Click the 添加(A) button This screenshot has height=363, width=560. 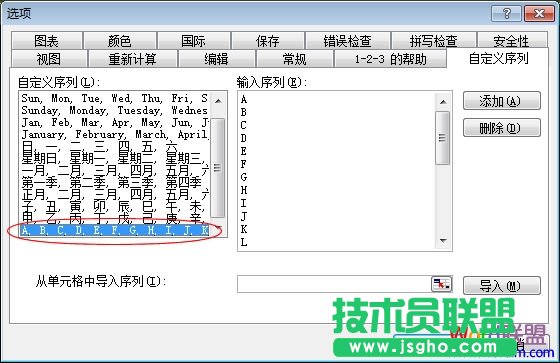pos(502,101)
